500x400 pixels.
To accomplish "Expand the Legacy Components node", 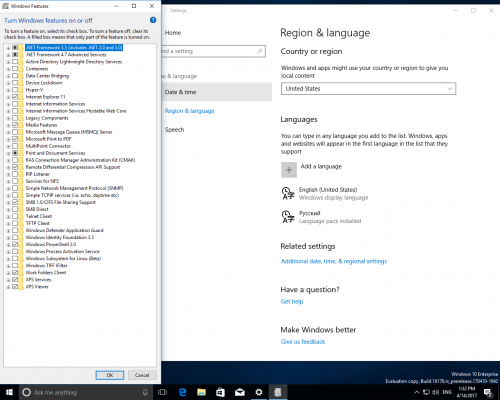I will pos(8,118).
